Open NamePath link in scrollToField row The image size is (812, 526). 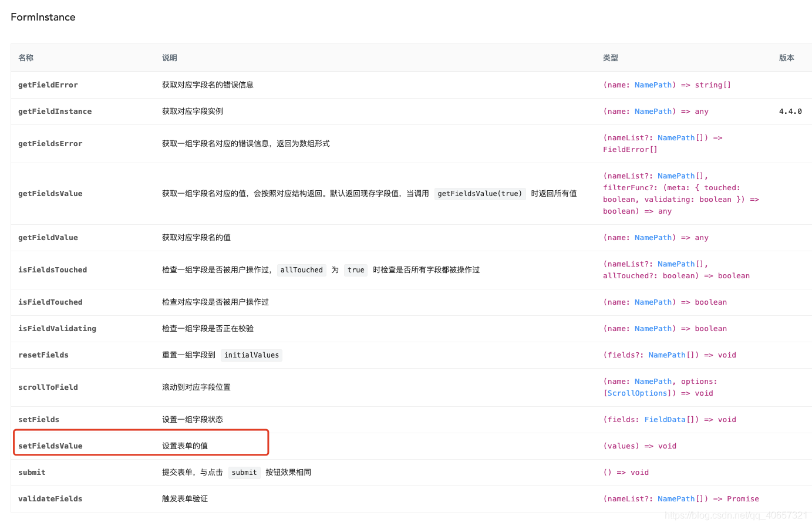click(x=653, y=382)
